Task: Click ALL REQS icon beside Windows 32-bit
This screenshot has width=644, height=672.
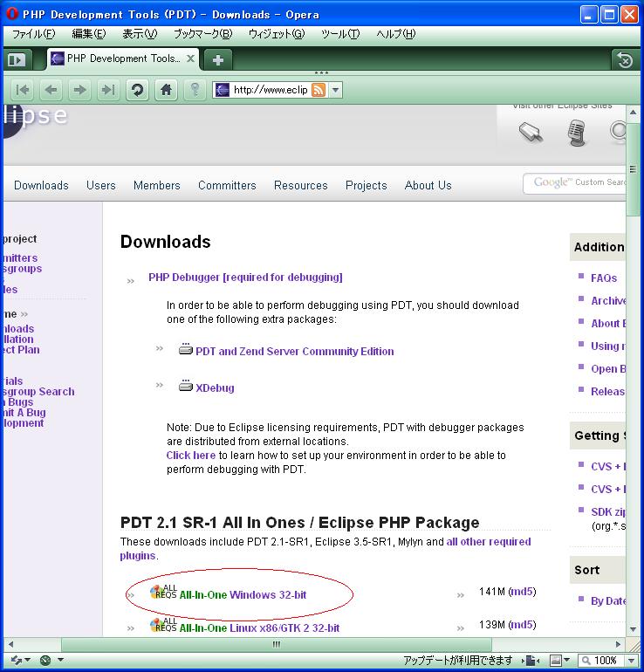Action: coord(163,592)
